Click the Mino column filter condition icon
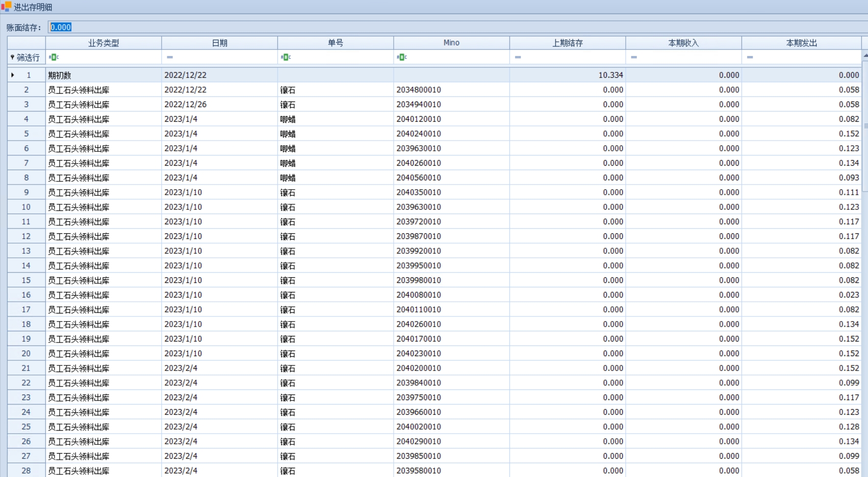Image resolution: width=868 pixels, height=477 pixels. pyautogui.click(x=402, y=57)
